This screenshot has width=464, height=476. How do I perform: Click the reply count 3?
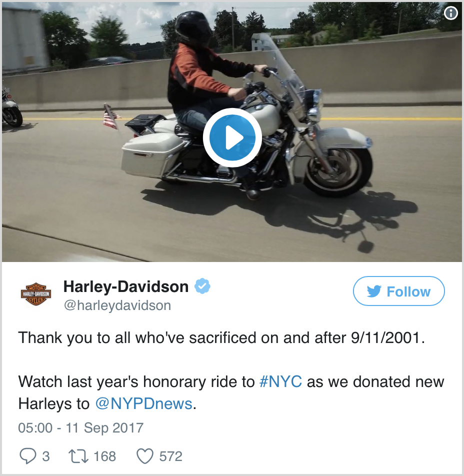click(46, 456)
